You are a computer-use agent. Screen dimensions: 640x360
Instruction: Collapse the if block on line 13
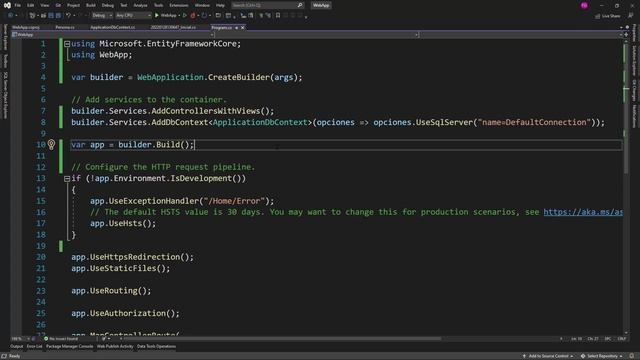coord(67,178)
